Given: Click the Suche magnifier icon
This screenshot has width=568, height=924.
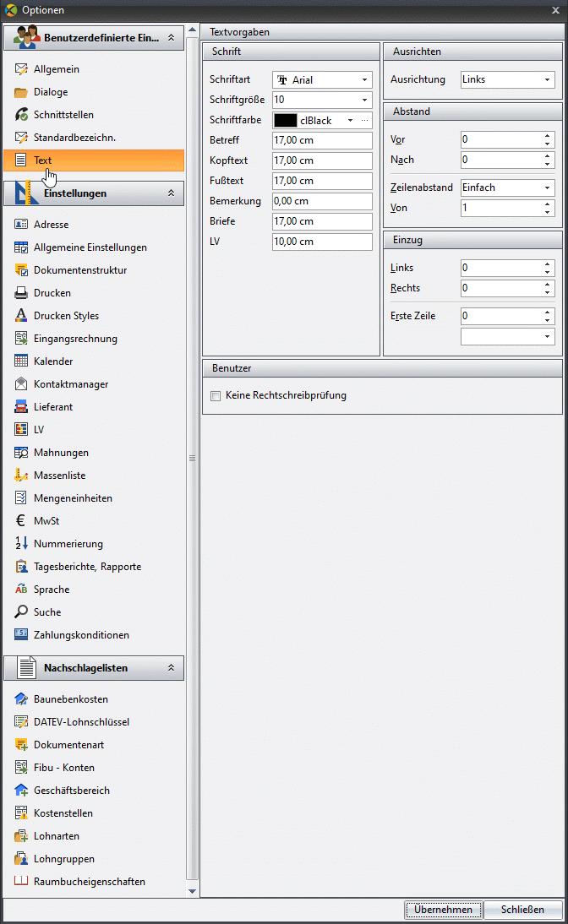Looking at the screenshot, I should coord(21,611).
